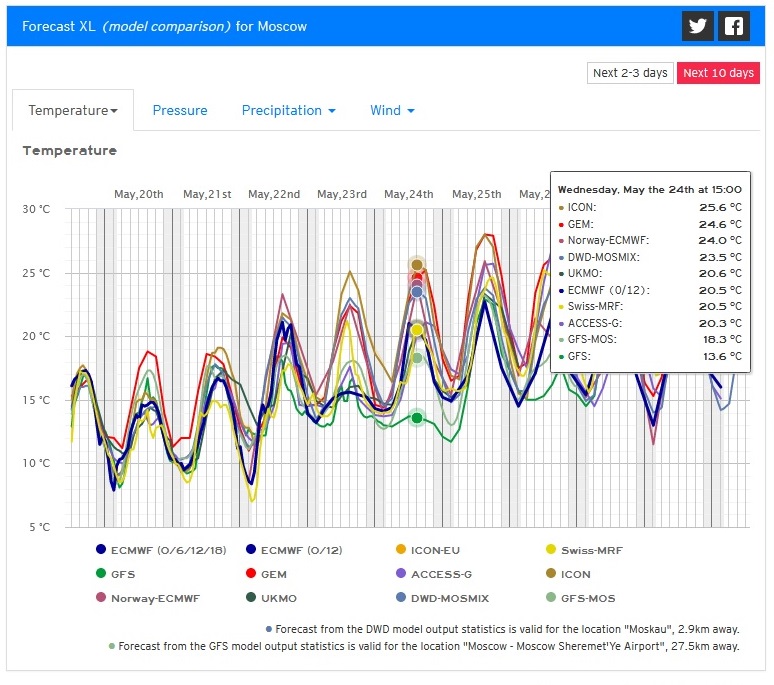Toggle ICON-EU series in legend
This screenshot has width=774, height=685.
coord(427,550)
